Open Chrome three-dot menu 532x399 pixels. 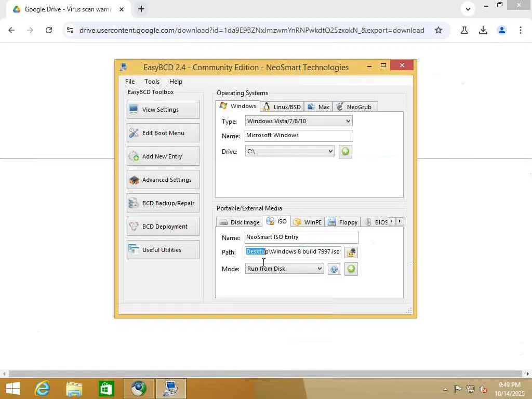[521, 30]
